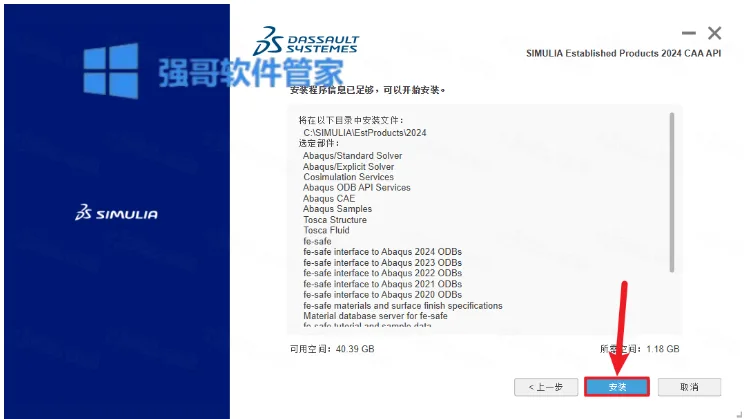The width and height of the screenshot is (745, 419).
Task: Select Material database server for fe-safe
Action: pos(375,316)
